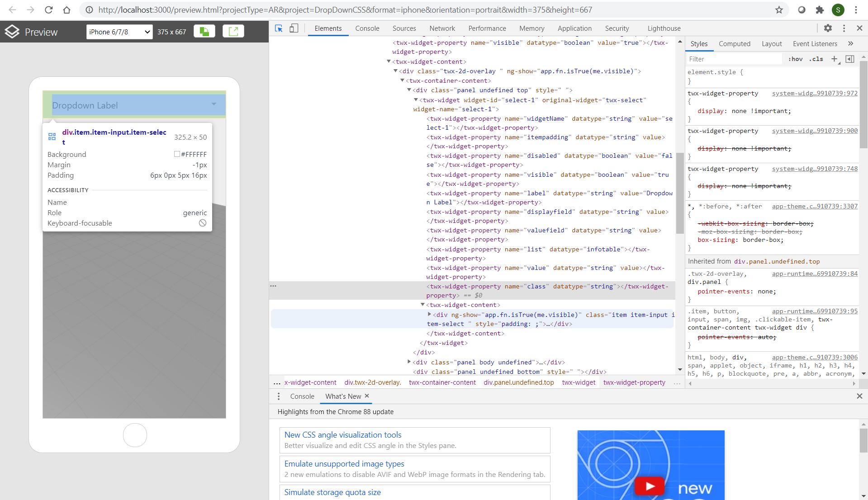This screenshot has width=868, height=500.
Task: Open DevTools settings gear
Action: (x=828, y=28)
